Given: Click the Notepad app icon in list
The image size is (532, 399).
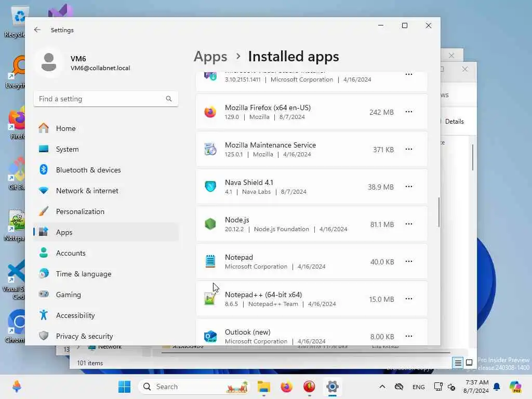Looking at the screenshot, I should click(210, 261).
